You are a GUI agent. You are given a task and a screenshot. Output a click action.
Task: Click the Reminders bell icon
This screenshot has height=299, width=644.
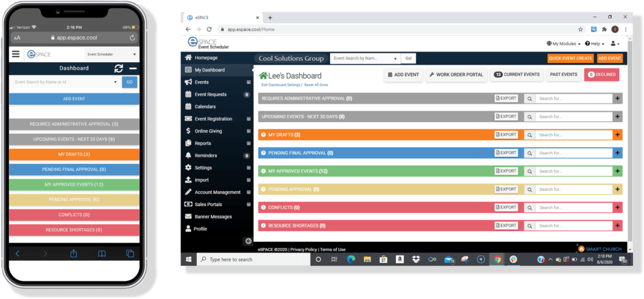[188, 155]
